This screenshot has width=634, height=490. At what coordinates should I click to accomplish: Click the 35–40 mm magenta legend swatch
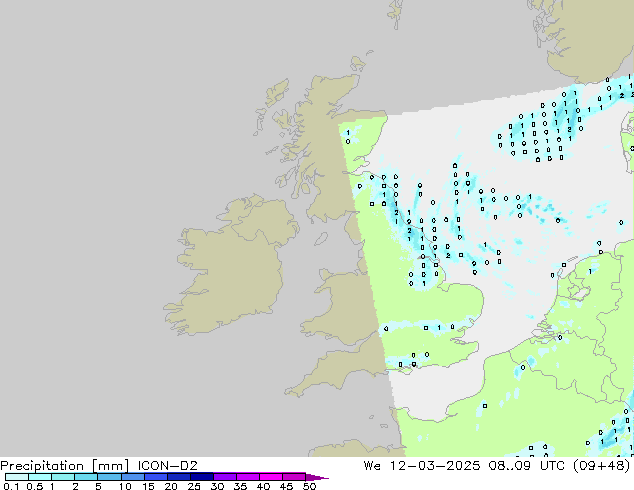coord(248,477)
